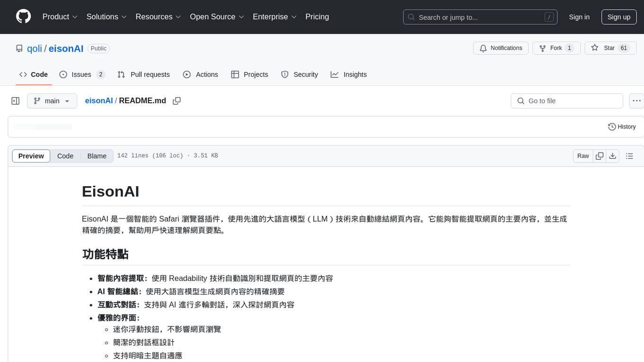Expand the Product menu

[60, 17]
